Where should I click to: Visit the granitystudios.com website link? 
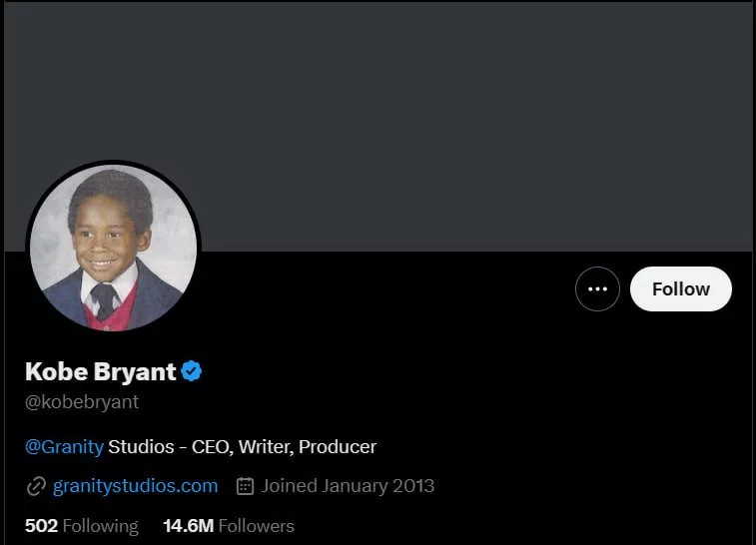(135, 486)
